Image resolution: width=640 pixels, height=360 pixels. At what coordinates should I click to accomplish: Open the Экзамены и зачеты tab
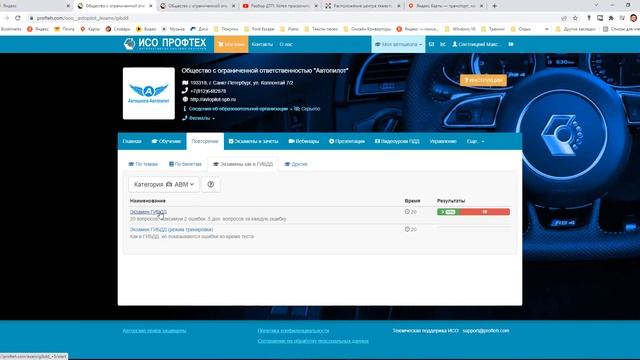253,141
